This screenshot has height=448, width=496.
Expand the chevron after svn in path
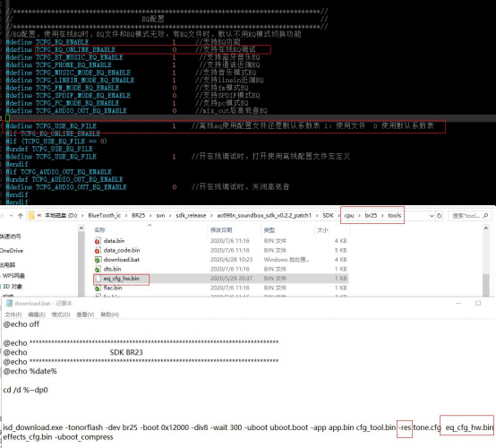coord(170,216)
